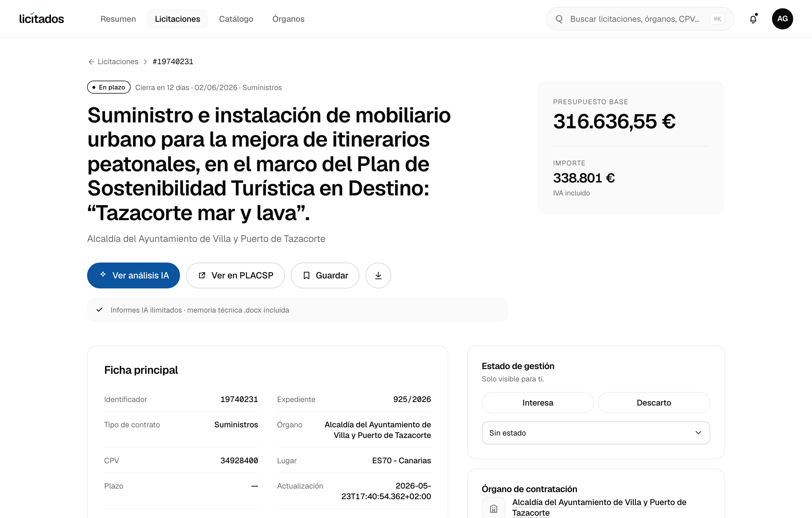Click the En plazo status badge

(109, 87)
